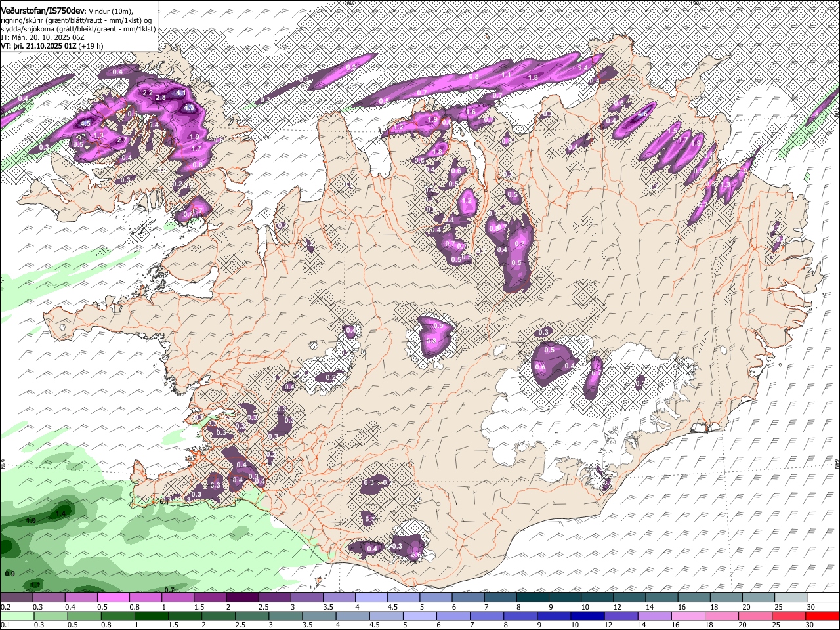The width and height of the screenshot is (840, 630).
Task: Click the 1.4 value in green rain area
Action: pyautogui.click(x=61, y=513)
